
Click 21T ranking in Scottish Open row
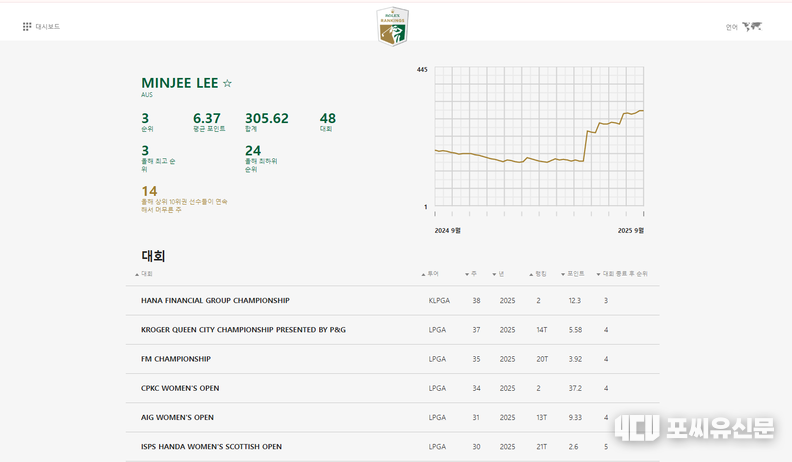541,447
